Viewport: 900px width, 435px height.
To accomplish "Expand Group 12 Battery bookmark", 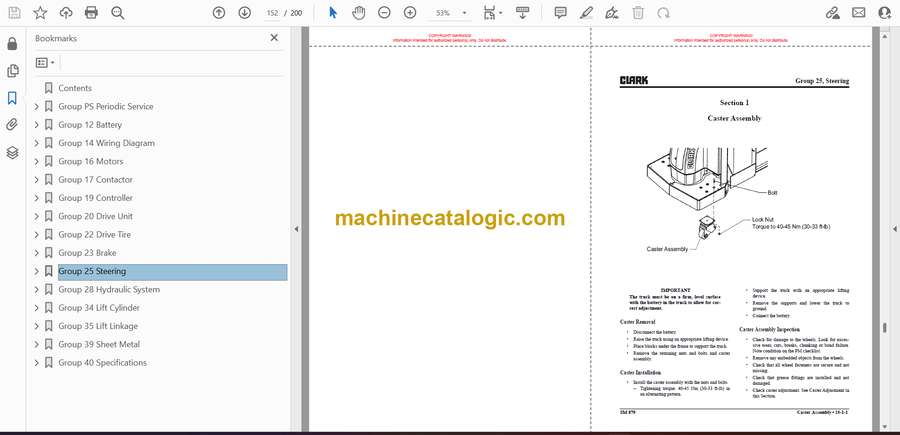I will (37, 125).
